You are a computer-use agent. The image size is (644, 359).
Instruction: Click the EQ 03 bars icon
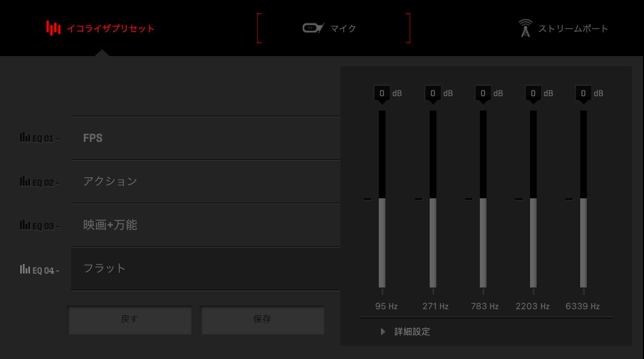pos(25,225)
